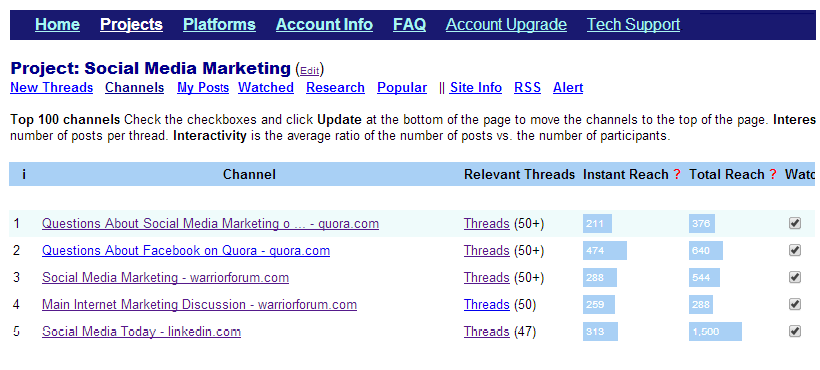Open Social Media Today linkedin.com channel

(141, 332)
